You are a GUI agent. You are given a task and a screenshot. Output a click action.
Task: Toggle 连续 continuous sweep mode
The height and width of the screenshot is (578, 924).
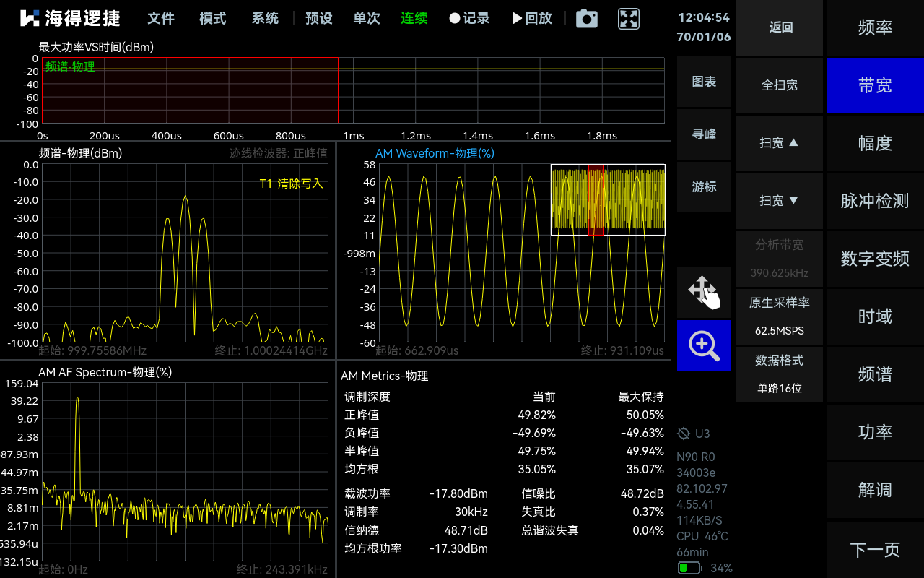pos(414,19)
